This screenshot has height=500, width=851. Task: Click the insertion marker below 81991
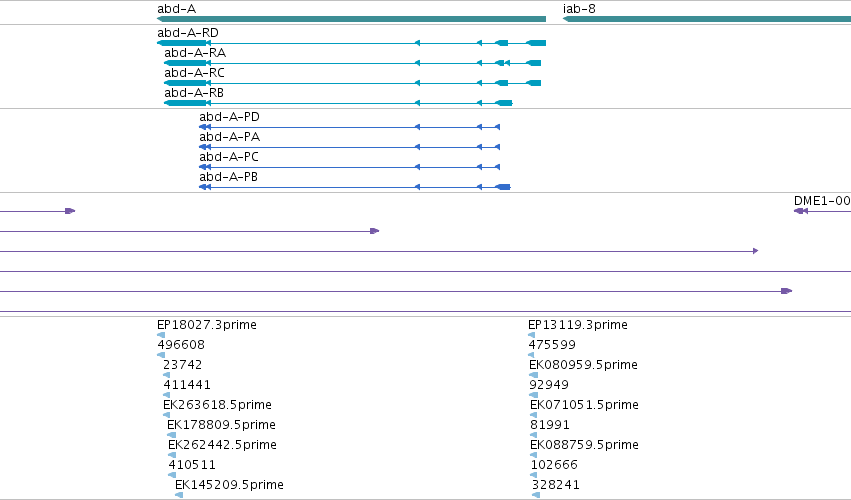(534, 435)
